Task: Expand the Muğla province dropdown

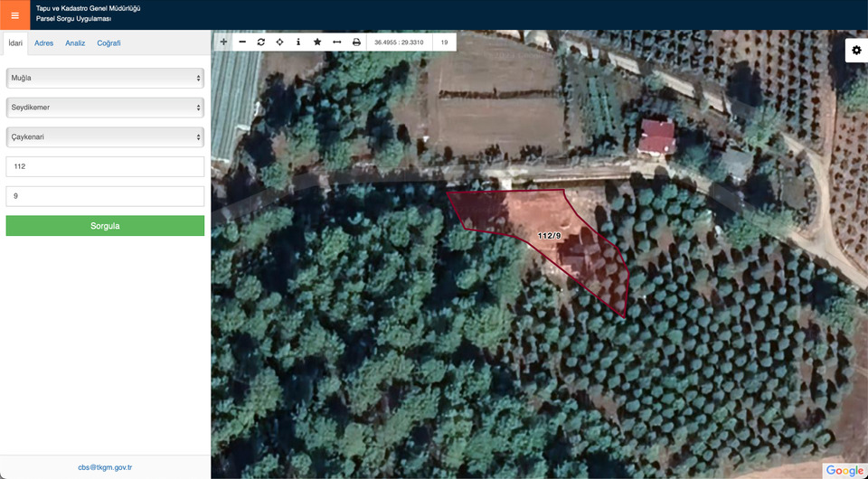Action: coord(105,79)
